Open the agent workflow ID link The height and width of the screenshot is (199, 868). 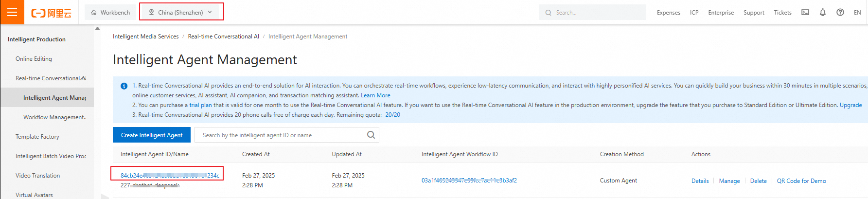pos(469,181)
